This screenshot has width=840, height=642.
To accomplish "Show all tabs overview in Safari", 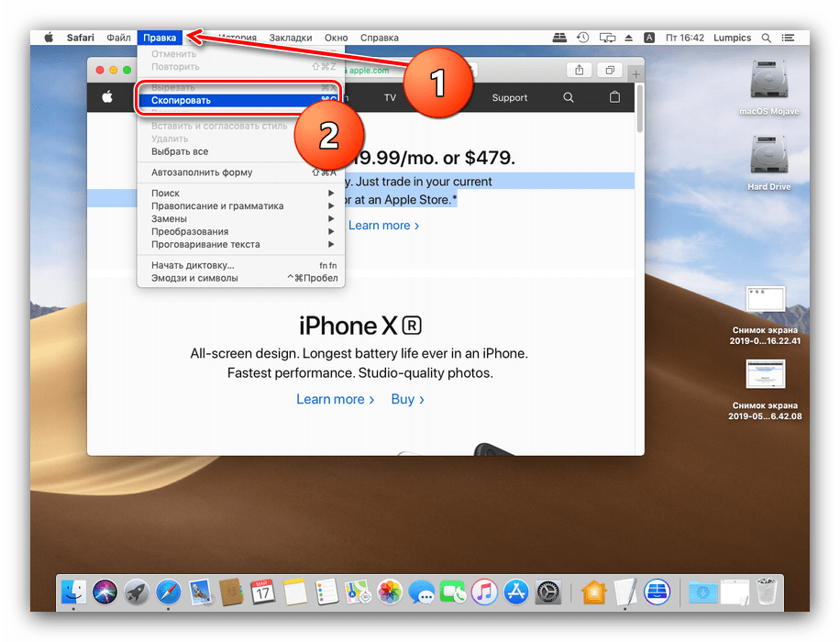I will pos(608,71).
